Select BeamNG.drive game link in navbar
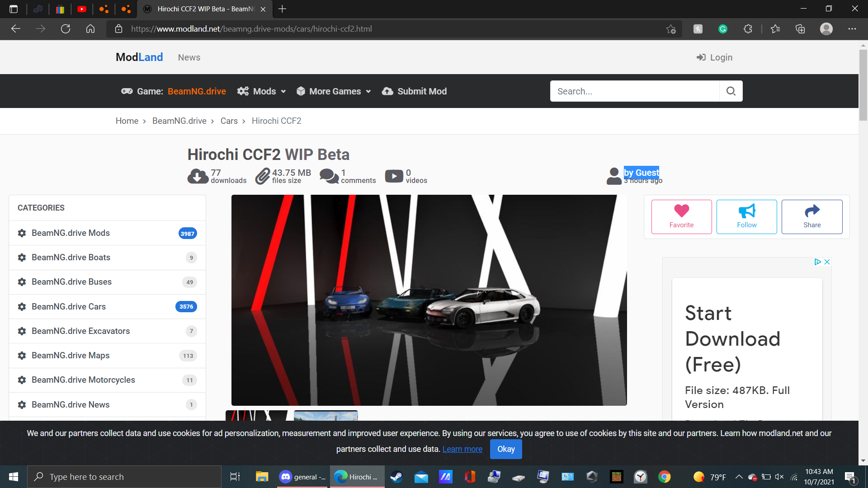This screenshot has width=868, height=488. coord(197,91)
